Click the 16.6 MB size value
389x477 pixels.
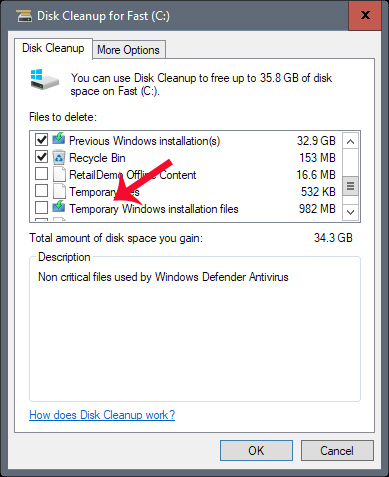[316, 175]
